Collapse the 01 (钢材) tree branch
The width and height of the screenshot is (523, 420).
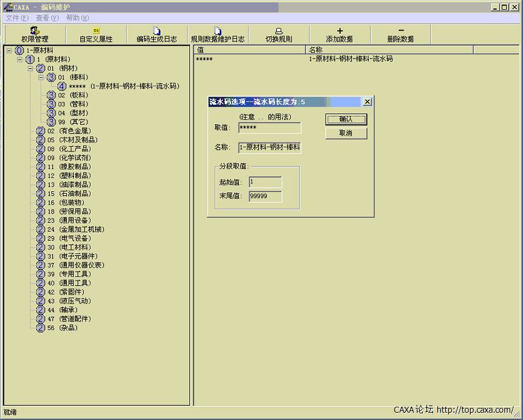[x=30, y=68]
